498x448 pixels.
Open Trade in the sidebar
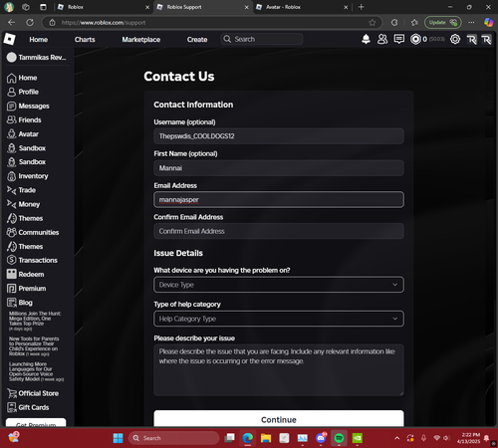click(x=21, y=190)
